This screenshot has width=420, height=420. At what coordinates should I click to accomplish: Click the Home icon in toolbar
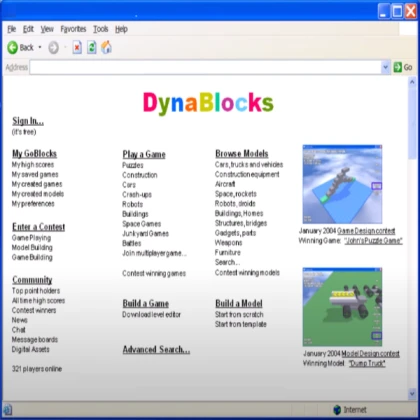[x=106, y=47]
